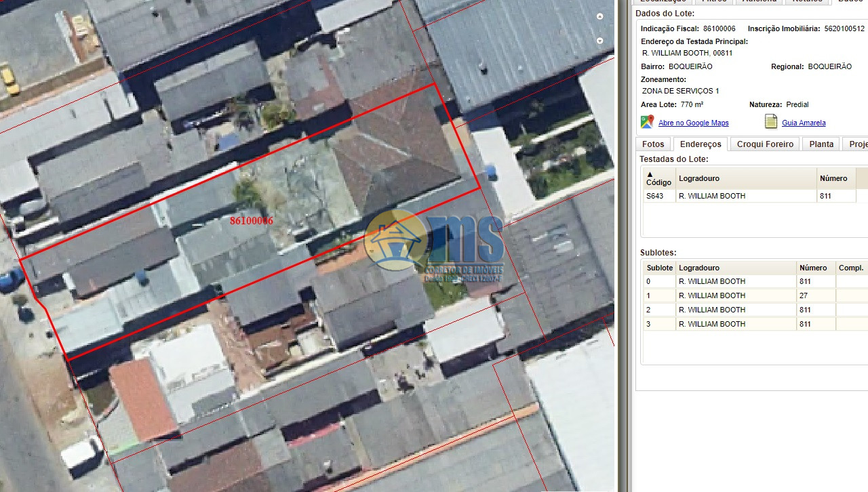868x492 pixels.
Task: Open the partially visible Proje tab
Action: 856,144
